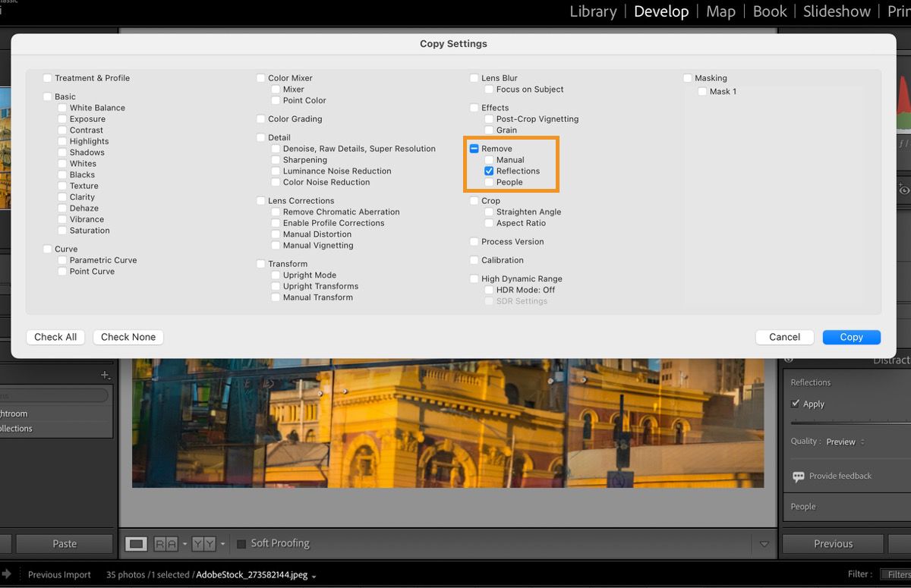This screenshot has height=588, width=911.
Task: Open the before/after view options arrow
Action: (222, 544)
